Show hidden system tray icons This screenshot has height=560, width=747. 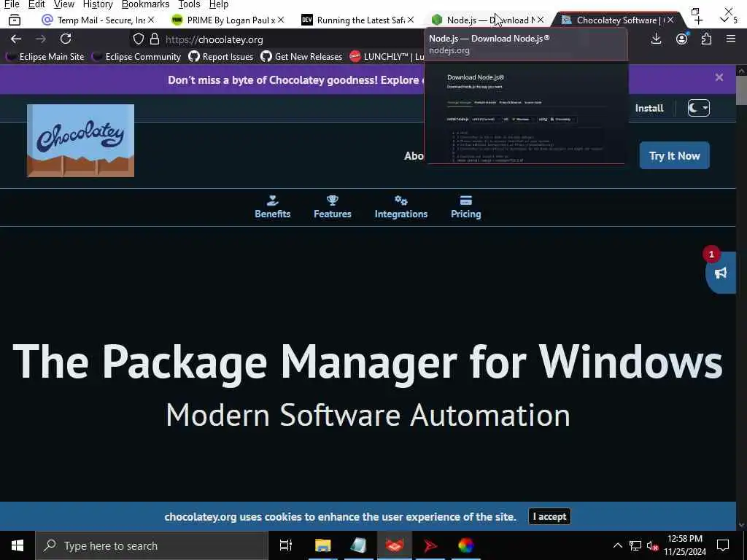click(617, 545)
